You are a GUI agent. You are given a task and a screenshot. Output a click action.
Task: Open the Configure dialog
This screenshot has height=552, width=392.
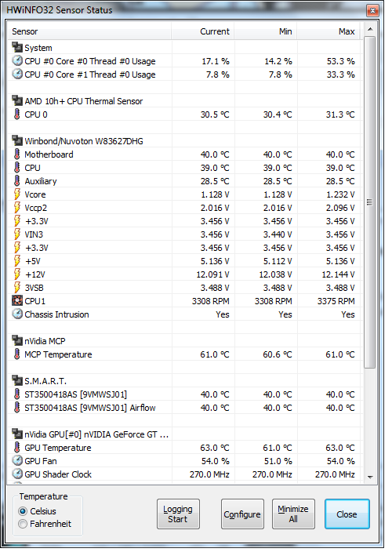[242, 514]
